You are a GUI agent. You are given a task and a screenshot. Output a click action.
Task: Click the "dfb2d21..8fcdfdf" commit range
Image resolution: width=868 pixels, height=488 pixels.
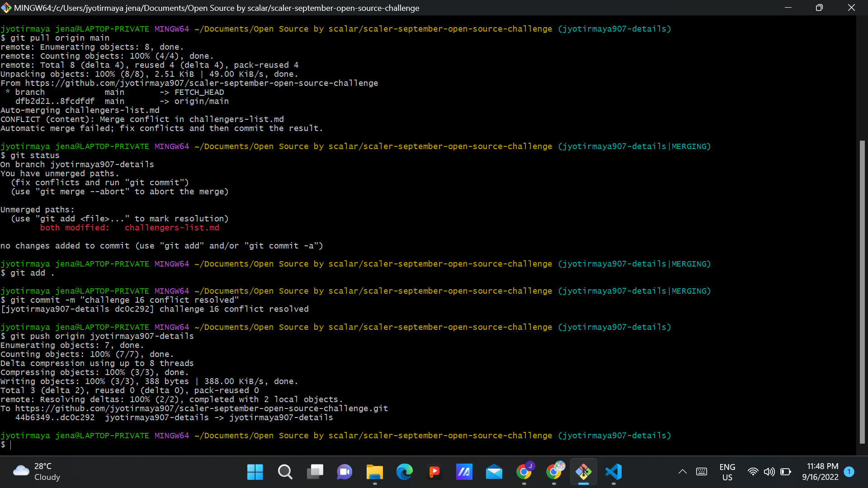[55, 101]
